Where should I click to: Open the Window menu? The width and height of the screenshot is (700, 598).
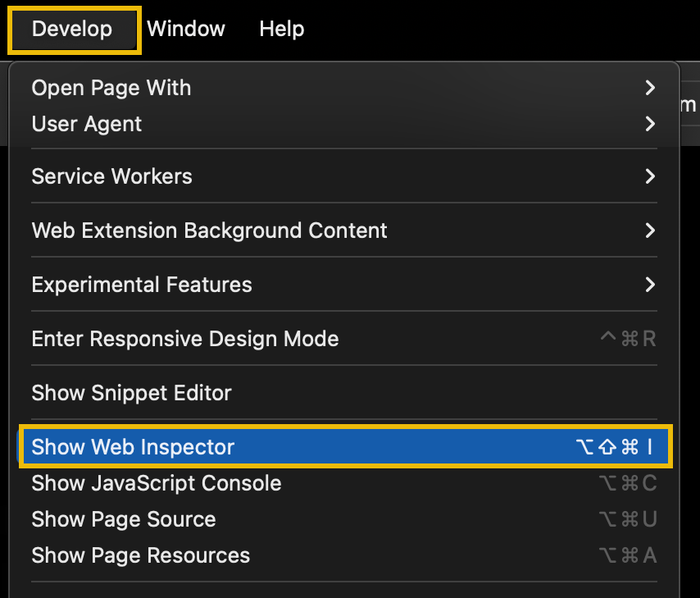[x=186, y=30]
